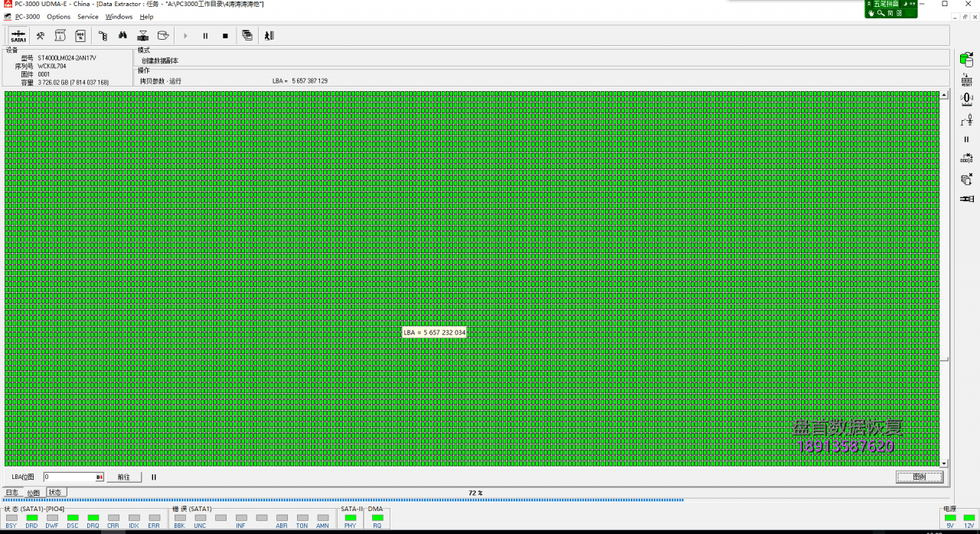Pause the copy process in toolbar
The height and width of the screenshot is (534, 980).
(205, 36)
